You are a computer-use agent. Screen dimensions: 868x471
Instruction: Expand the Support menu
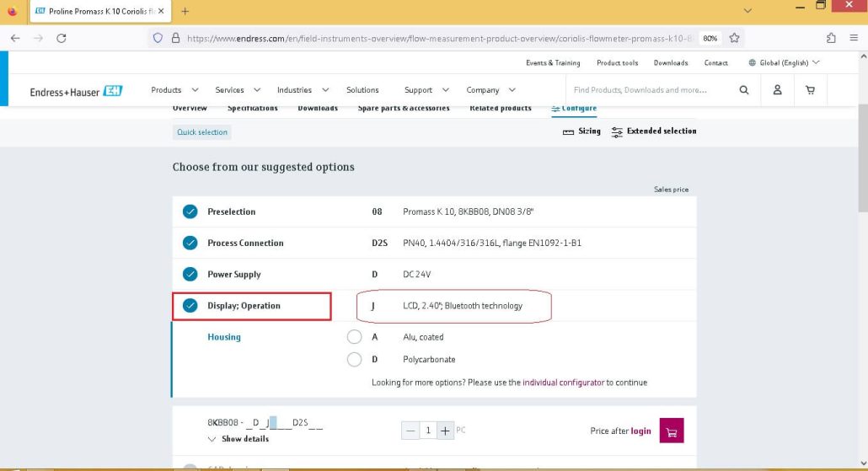click(x=426, y=89)
